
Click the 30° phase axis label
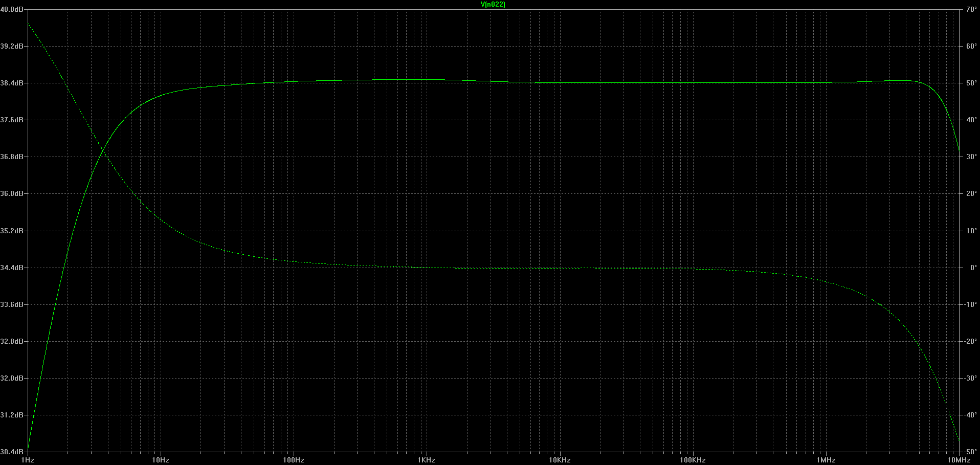pos(971,157)
